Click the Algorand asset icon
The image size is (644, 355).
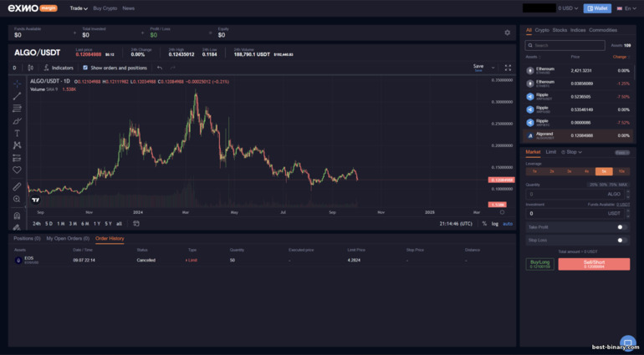coord(529,135)
